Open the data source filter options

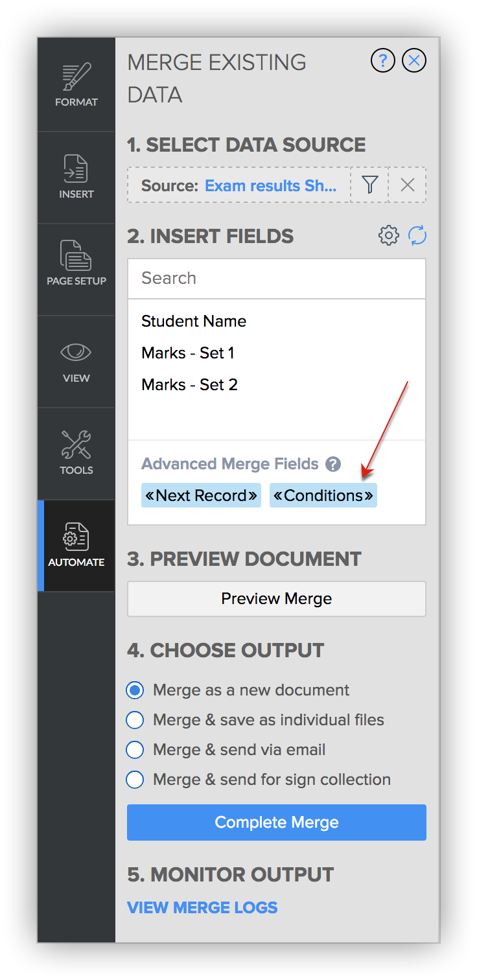[369, 185]
